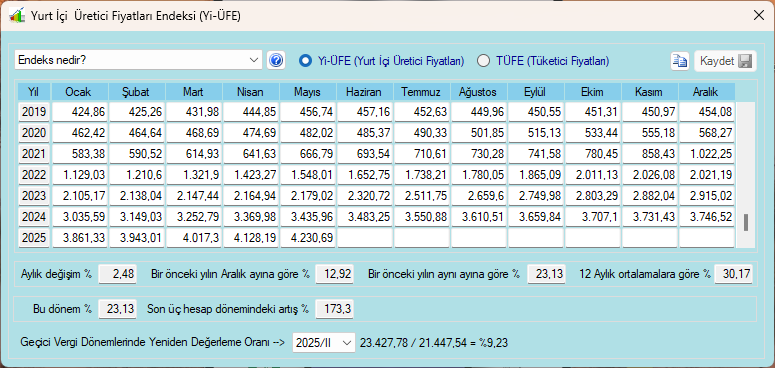Open the 'Endeks nedir?' dropdown
Screen dimensions: 775x368
pyautogui.click(x=138, y=60)
